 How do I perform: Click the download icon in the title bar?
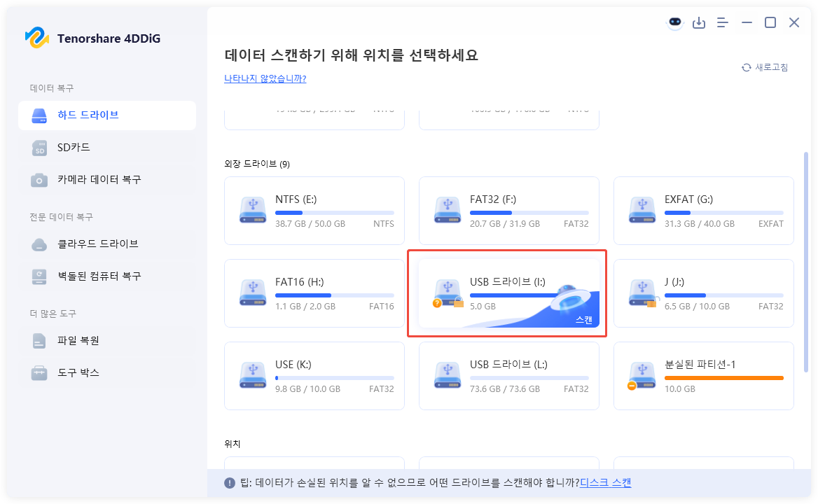click(x=699, y=22)
